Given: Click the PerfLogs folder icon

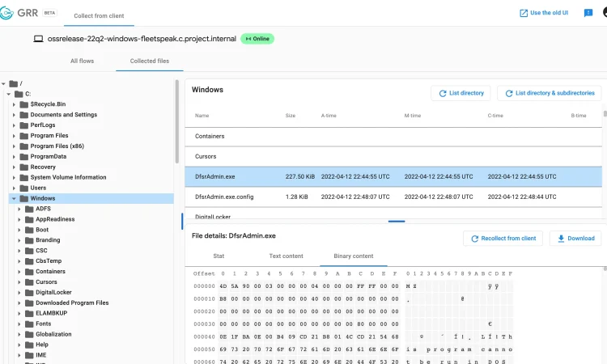Looking at the screenshot, I should [24, 125].
